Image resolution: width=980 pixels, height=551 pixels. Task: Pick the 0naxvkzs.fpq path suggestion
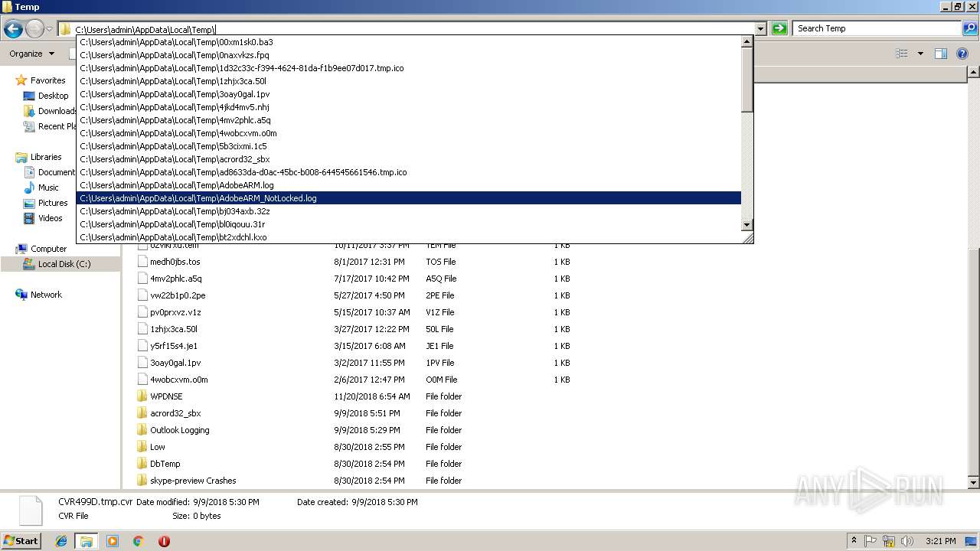coord(409,55)
